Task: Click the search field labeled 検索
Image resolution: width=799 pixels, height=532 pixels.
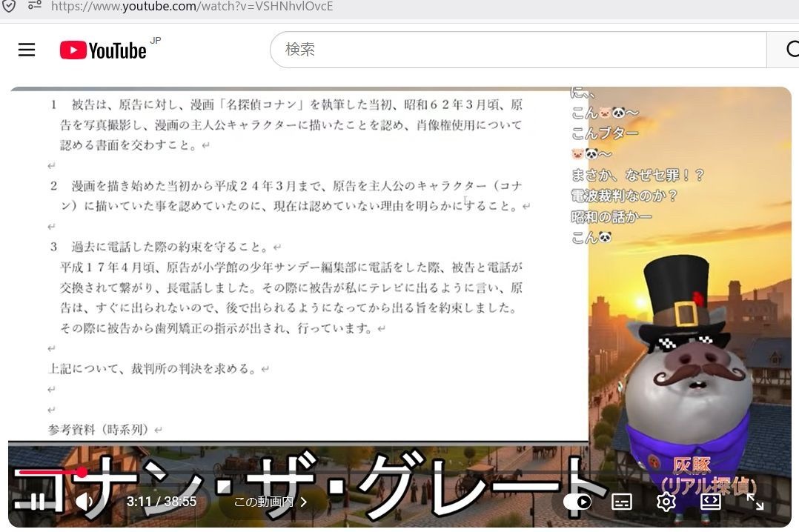Action: [x=517, y=50]
